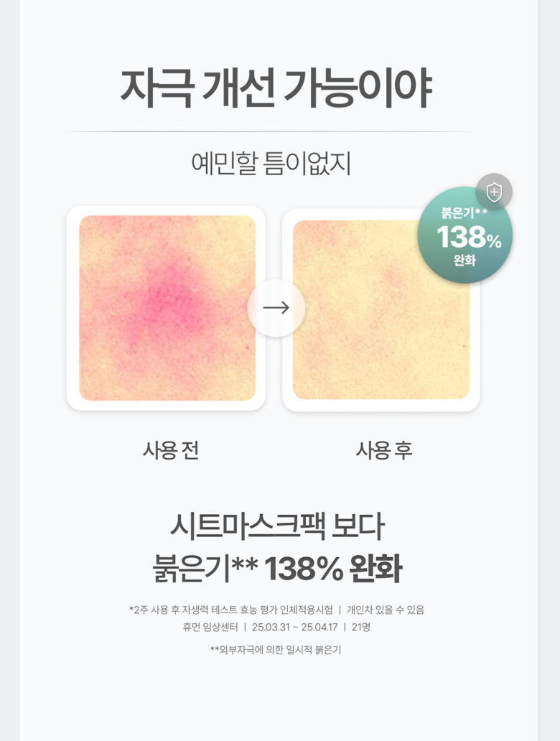
Task: Click the 예민할 틈이없지 subtitle
Action: pos(271,164)
